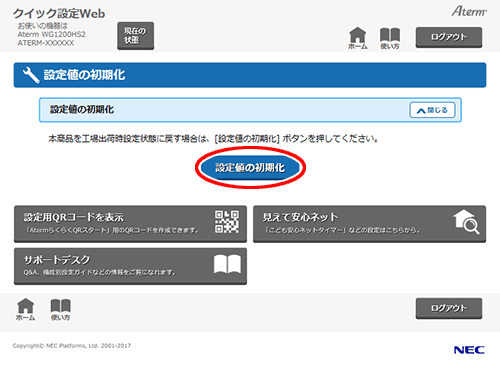Click the Aterm WG1200HS2 model text

(51, 34)
